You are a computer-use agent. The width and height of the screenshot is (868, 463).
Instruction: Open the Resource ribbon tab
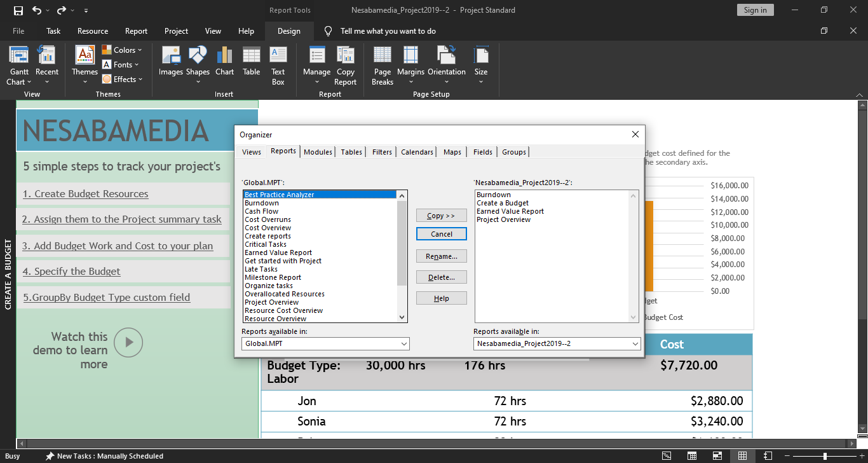point(93,31)
